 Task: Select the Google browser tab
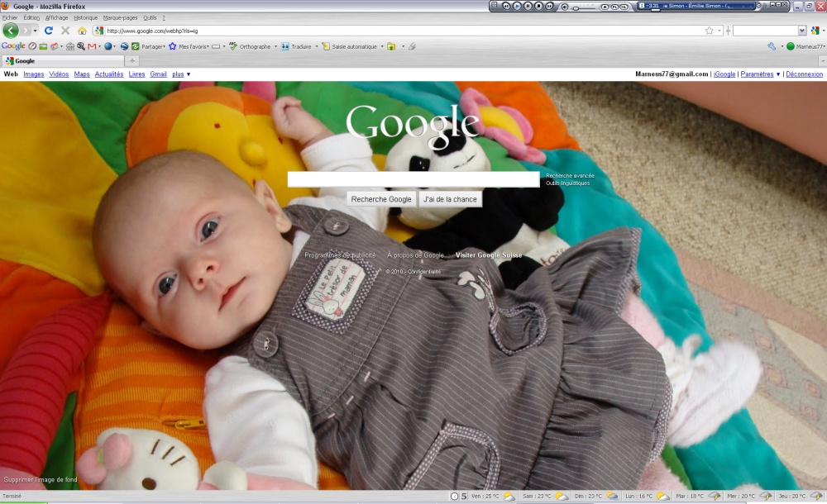(x=63, y=61)
